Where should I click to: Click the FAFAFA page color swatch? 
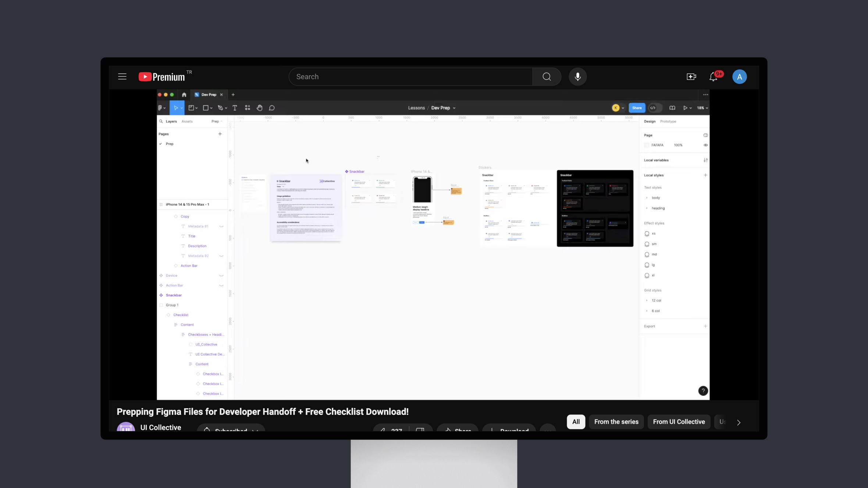pos(647,145)
